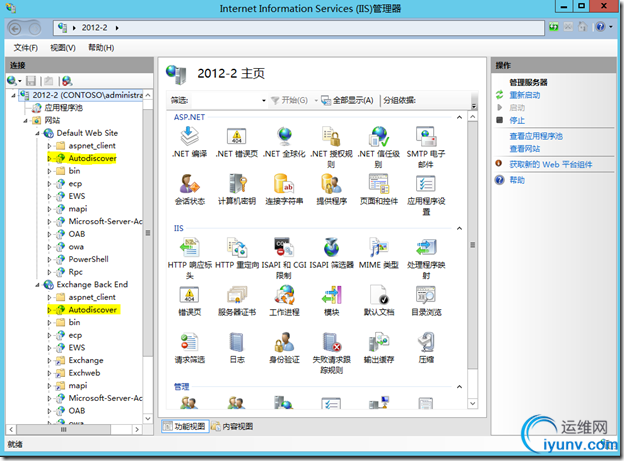Click the address bar showing 2012-2

tap(299, 28)
